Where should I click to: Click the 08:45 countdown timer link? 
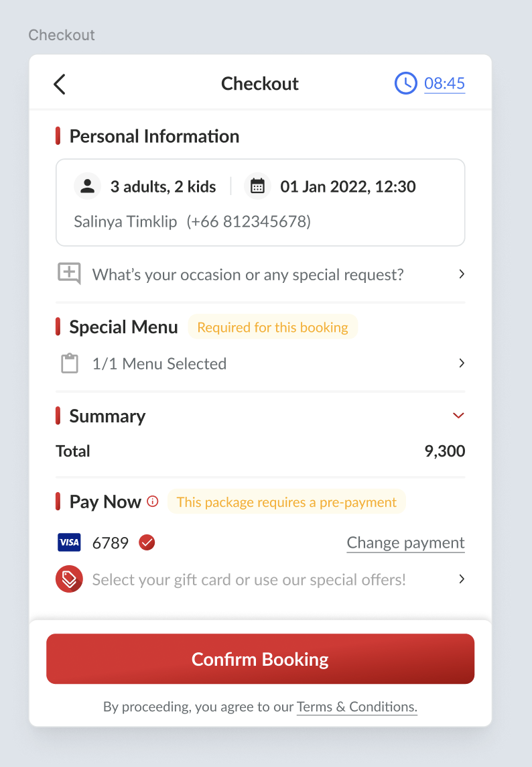444,83
